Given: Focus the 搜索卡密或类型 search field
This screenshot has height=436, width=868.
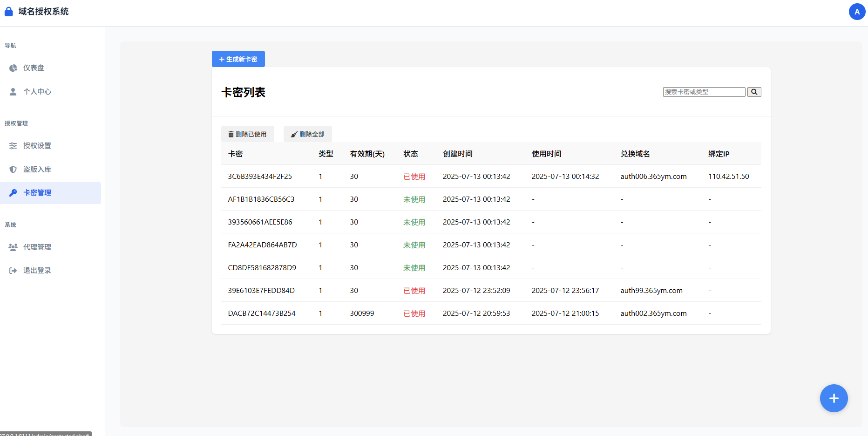Looking at the screenshot, I should point(704,92).
